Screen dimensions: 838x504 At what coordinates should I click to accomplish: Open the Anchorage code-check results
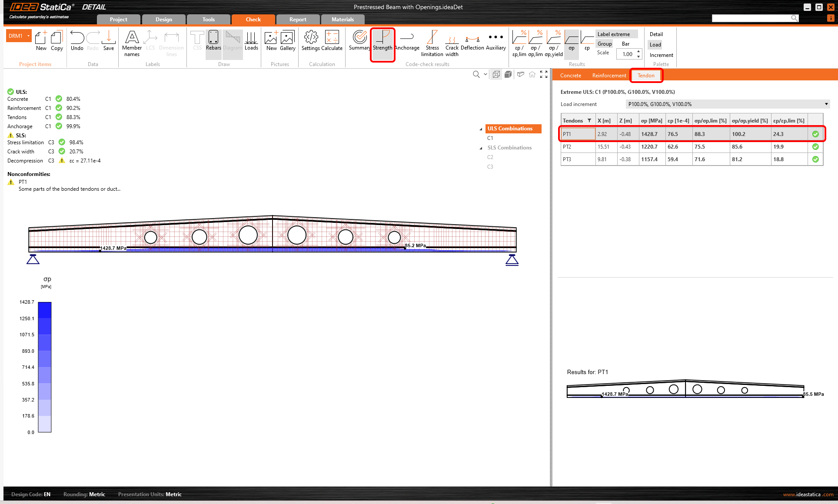pyautogui.click(x=407, y=41)
